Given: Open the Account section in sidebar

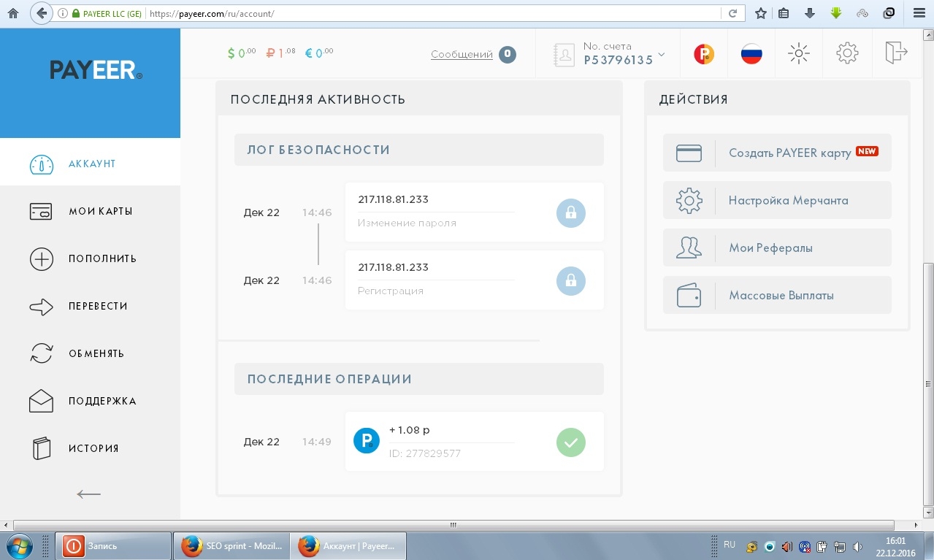Looking at the screenshot, I should point(90,164).
